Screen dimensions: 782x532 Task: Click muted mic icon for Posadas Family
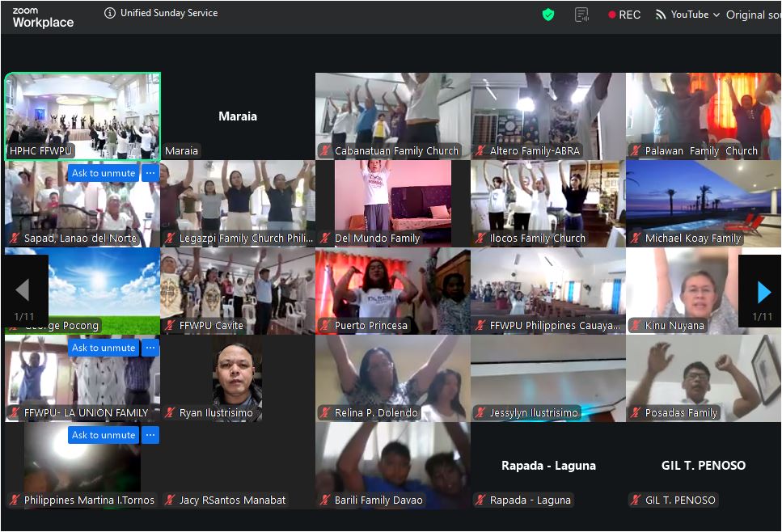point(635,413)
